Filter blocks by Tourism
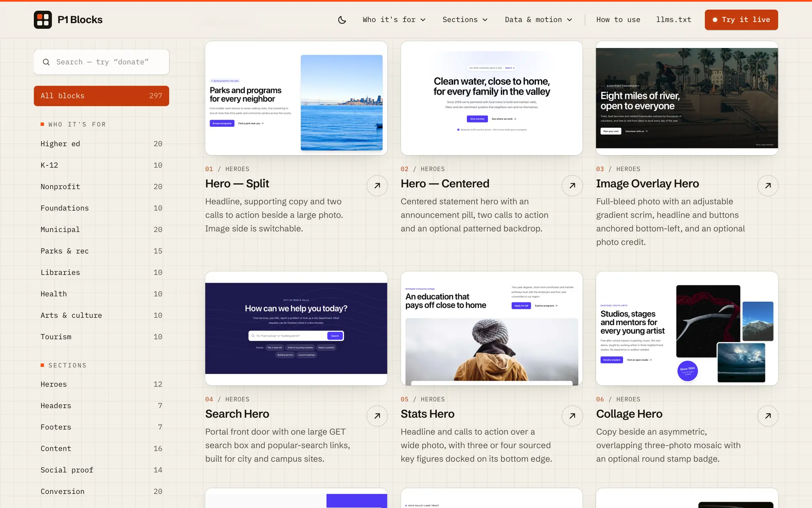 [x=101, y=337]
